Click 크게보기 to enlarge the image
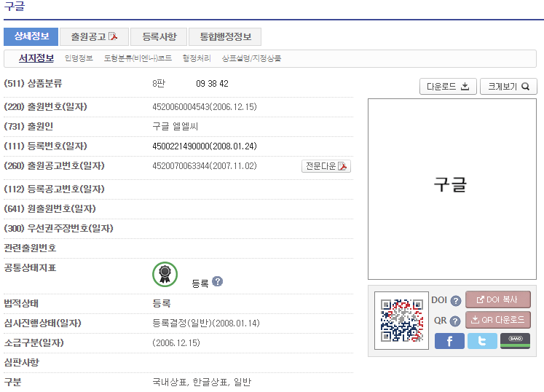 [508, 87]
